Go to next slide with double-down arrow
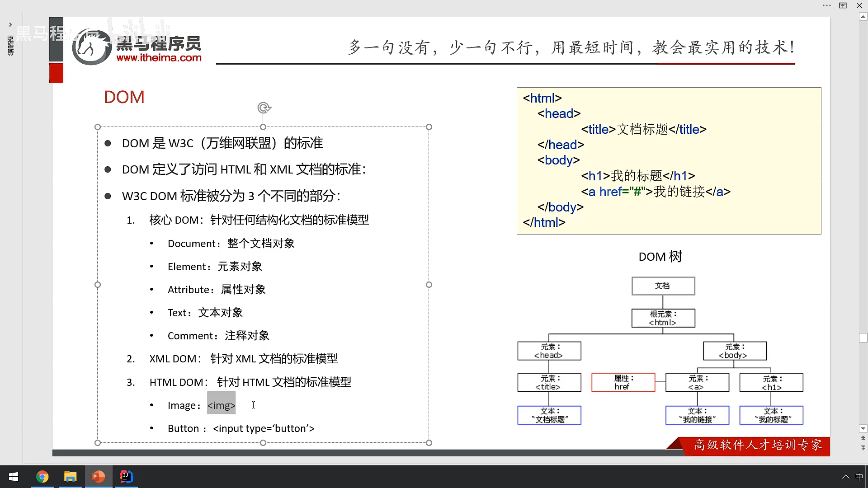Viewport: 868px width, 488px height. pyautogui.click(x=863, y=447)
